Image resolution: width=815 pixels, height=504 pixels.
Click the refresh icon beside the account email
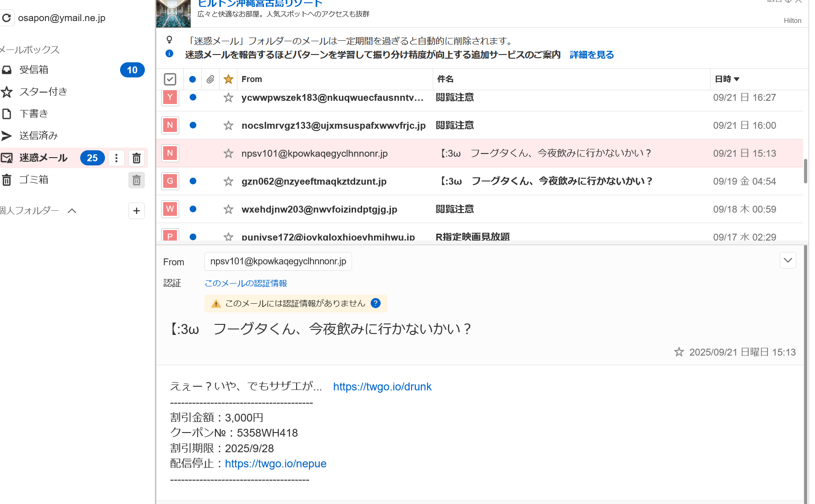click(6, 18)
